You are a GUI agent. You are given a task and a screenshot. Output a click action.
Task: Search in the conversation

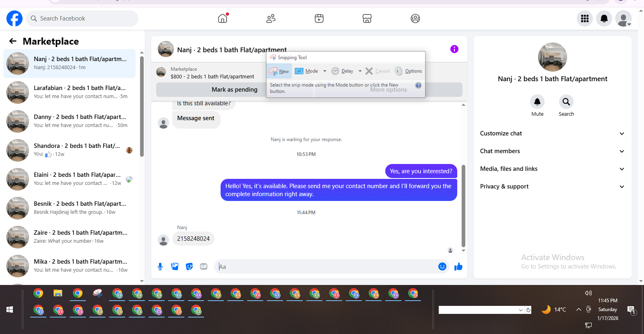566,102
